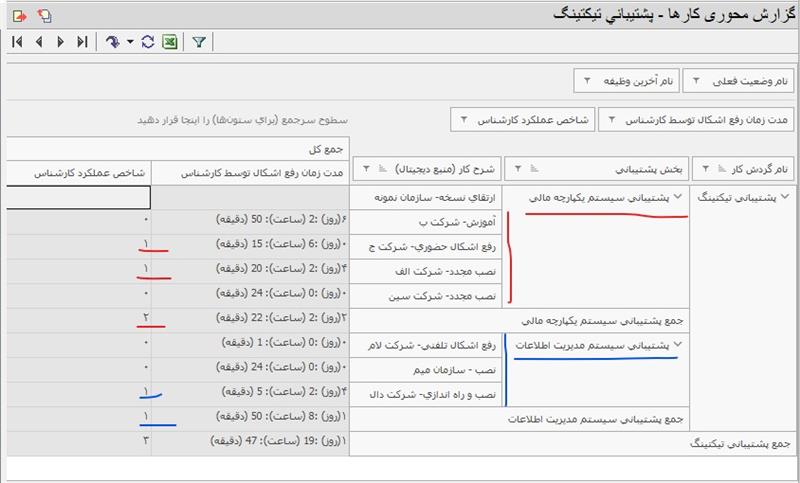
Task: Open filter on نام وضعیت فعلی field
Action: click(x=697, y=80)
